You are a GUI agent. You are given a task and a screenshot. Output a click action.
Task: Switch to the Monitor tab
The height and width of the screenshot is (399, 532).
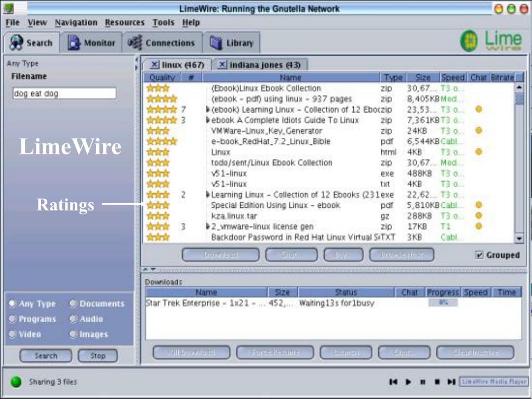90,43
